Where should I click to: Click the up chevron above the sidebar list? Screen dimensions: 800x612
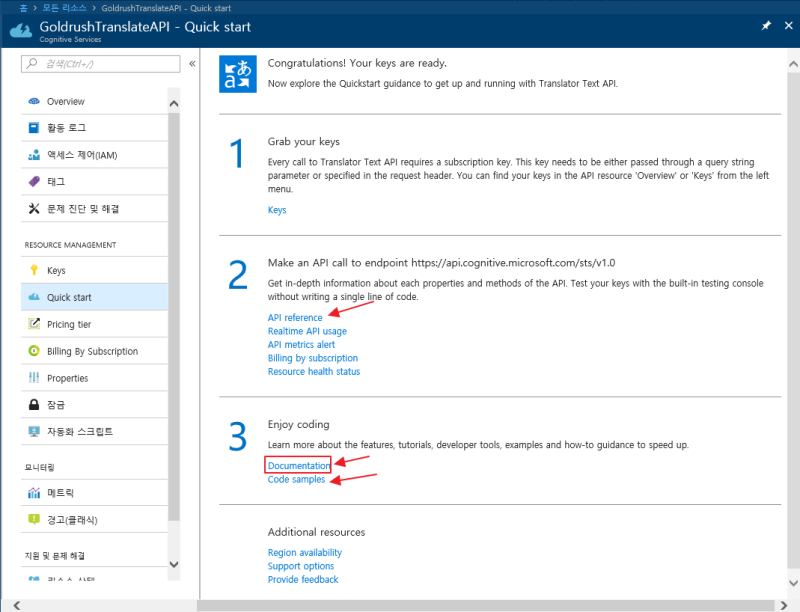(x=174, y=101)
